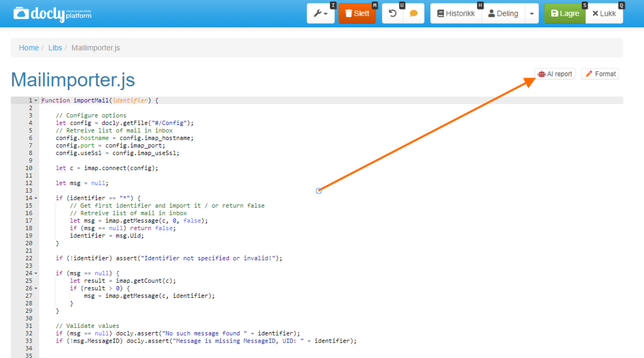The height and width of the screenshot is (358, 644).
Task: Collapse the code fold at line 24
Action: (x=35, y=273)
